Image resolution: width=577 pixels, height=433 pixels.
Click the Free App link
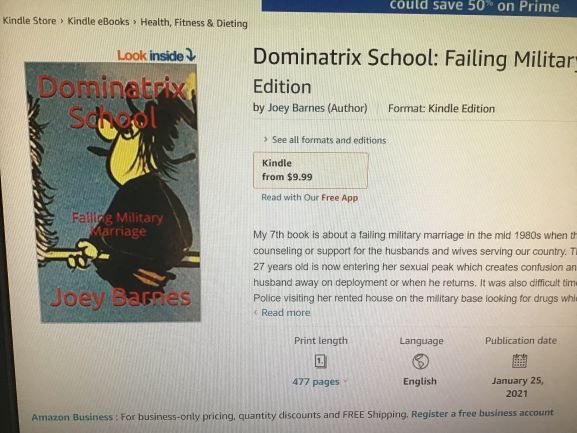click(x=340, y=198)
